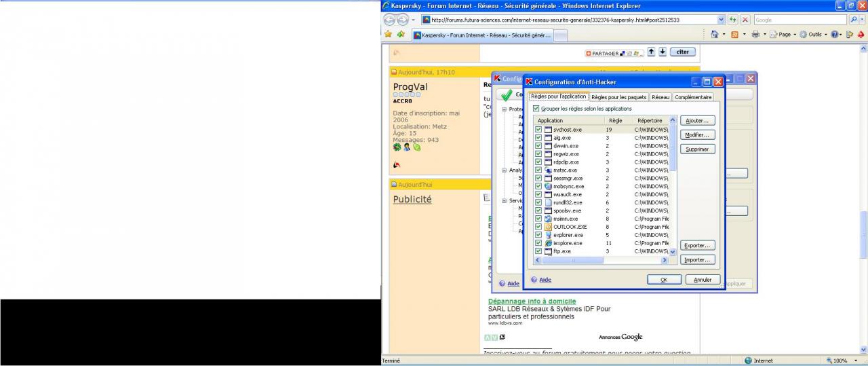Open the address bar history dropdown arrow
This screenshot has width=868, height=366.
[x=721, y=20]
